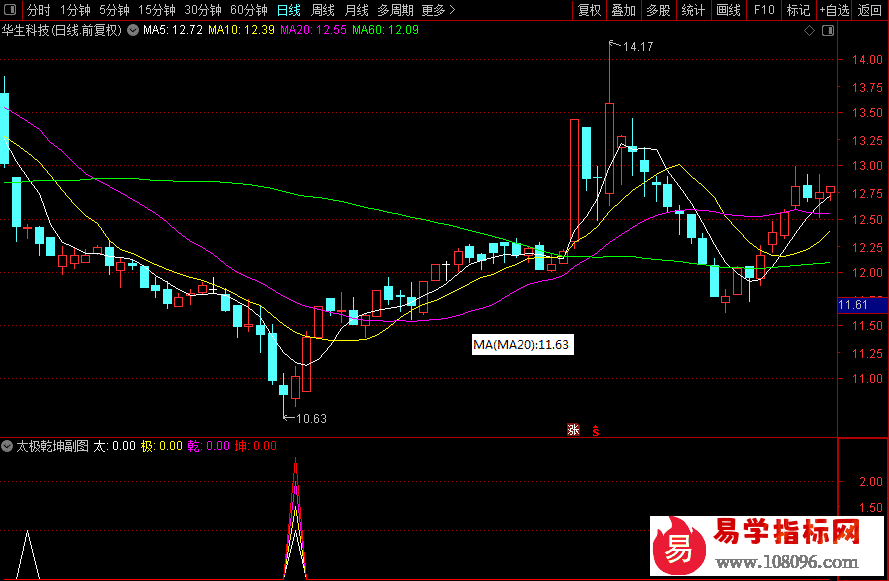Click the 太: 0.00 indicator value
889x581 pixels.
point(115,446)
